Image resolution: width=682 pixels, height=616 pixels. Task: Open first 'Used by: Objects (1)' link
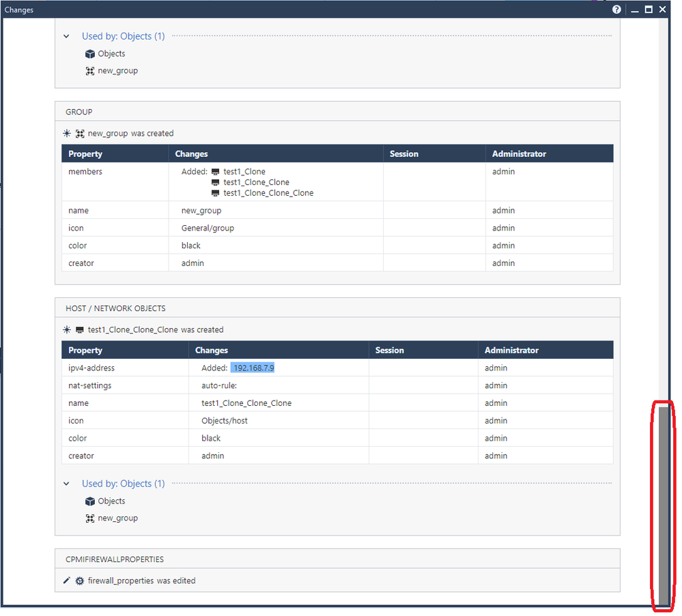click(x=124, y=37)
